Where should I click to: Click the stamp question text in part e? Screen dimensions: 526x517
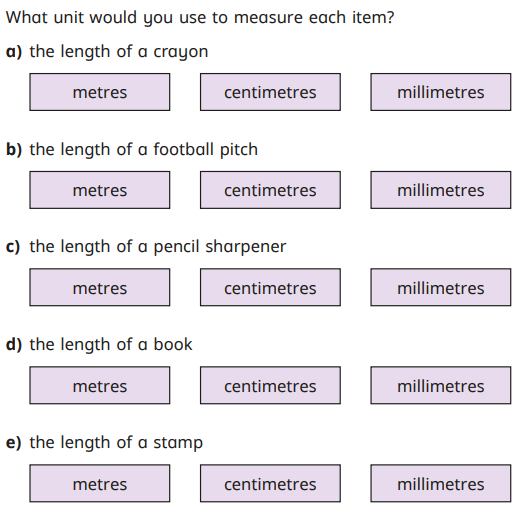(x=116, y=443)
